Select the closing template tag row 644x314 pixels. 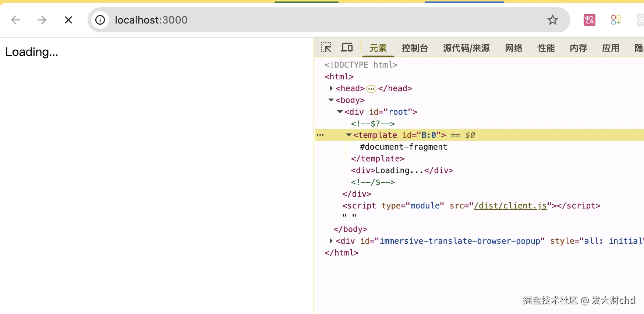coord(378,158)
